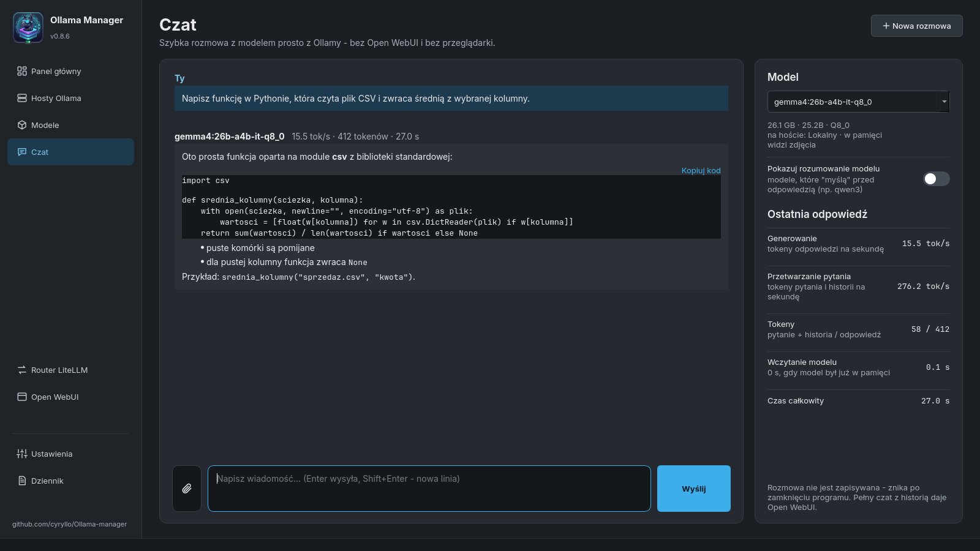Switch to the Modele page
This screenshot has width=980, height=551.
70,125
